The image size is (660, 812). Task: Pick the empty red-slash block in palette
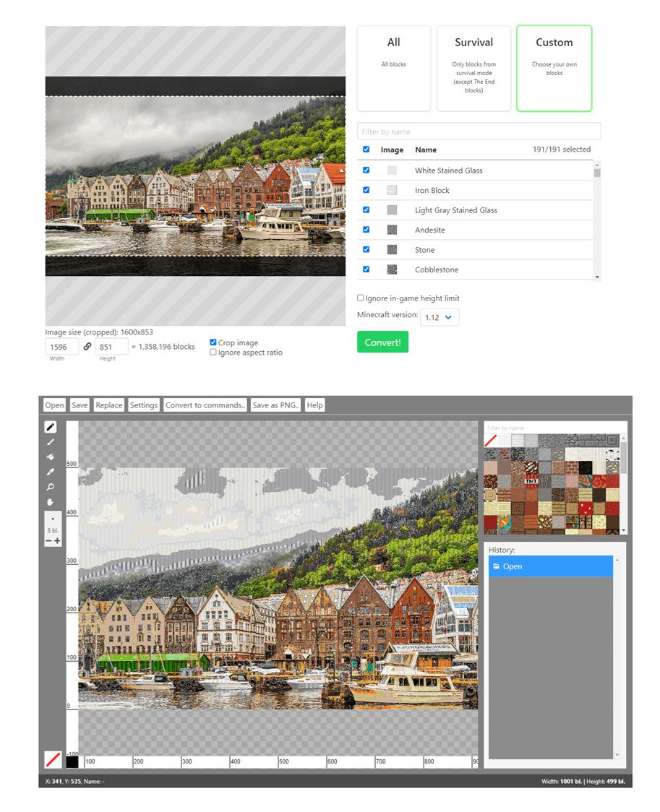pyautogui.click(x=491, y=441)
